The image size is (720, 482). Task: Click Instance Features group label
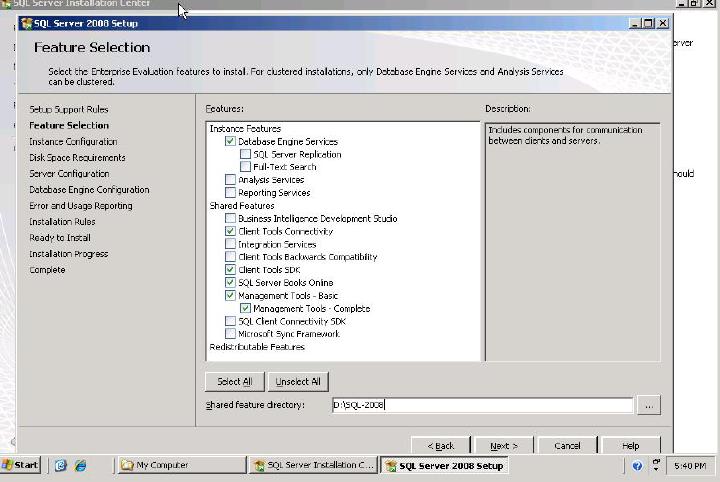[245, 129]
